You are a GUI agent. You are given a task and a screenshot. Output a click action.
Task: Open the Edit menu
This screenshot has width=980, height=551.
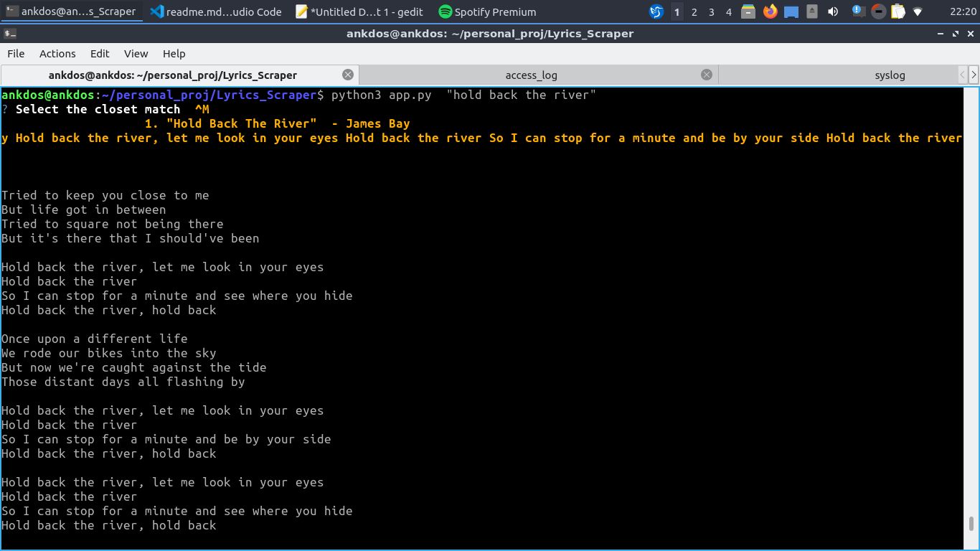100,54
